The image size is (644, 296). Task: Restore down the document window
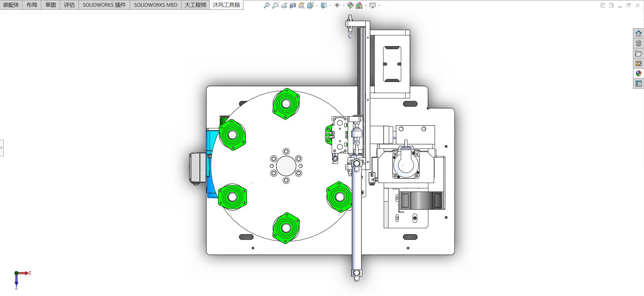point(629,5)
